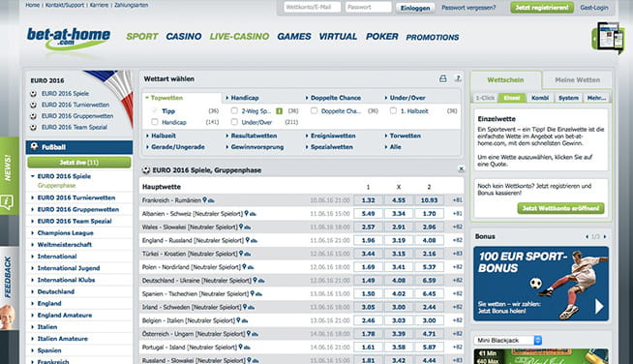The height and width of the screenshot is (364, 633).
Task: Open the POKER main menu
Action: 382,37
